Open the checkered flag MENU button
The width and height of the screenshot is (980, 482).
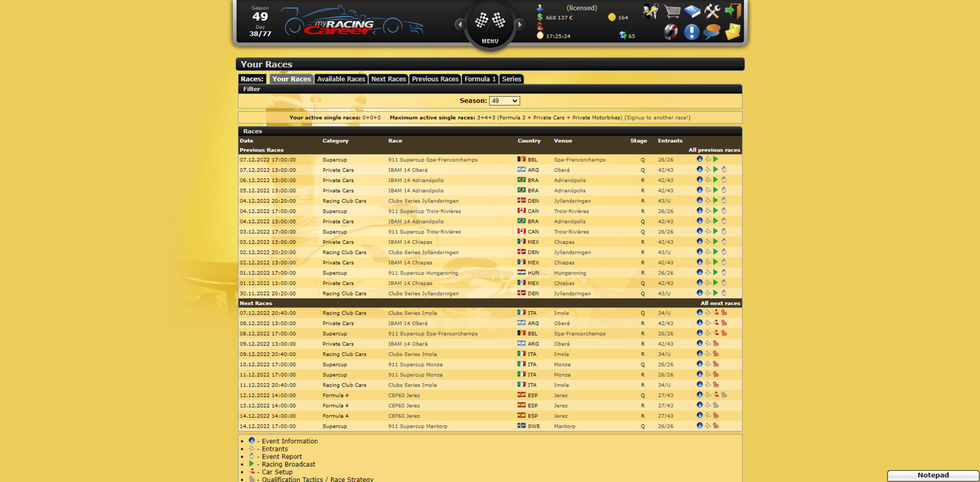[490, 24]
